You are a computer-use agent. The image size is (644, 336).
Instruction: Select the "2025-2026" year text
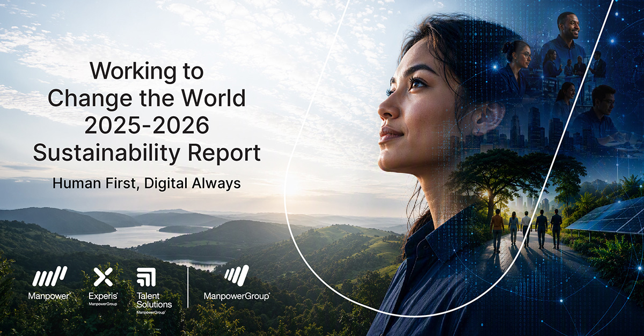[147, 125]
